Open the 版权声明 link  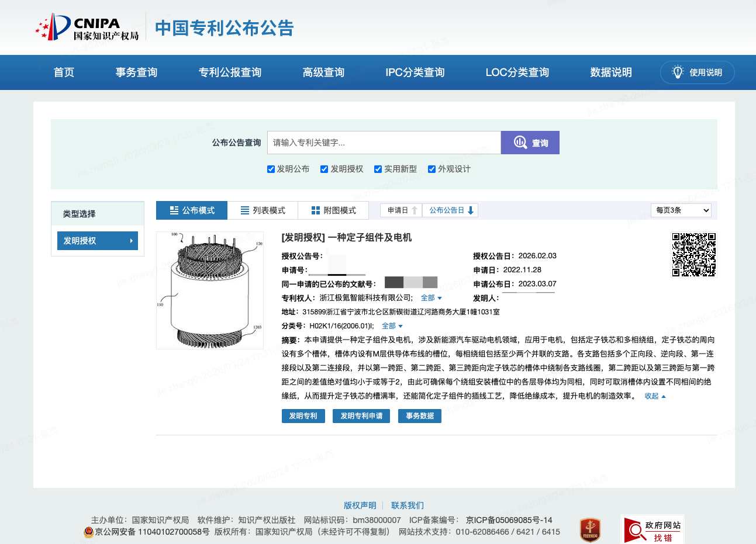(360, 505)
